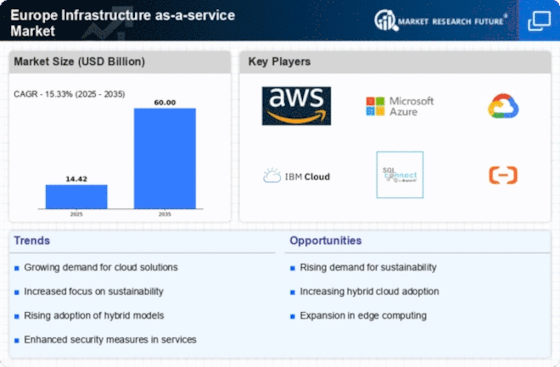Click 'Increasing hybrid cloud adoption'
The width and height of the screenshot is (560, 367).
pos(369,292)
